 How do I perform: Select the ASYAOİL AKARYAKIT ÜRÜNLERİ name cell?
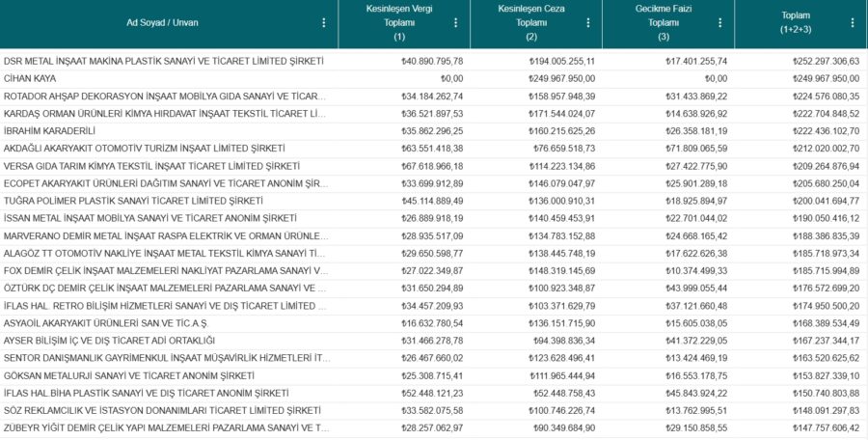(105, 323)
